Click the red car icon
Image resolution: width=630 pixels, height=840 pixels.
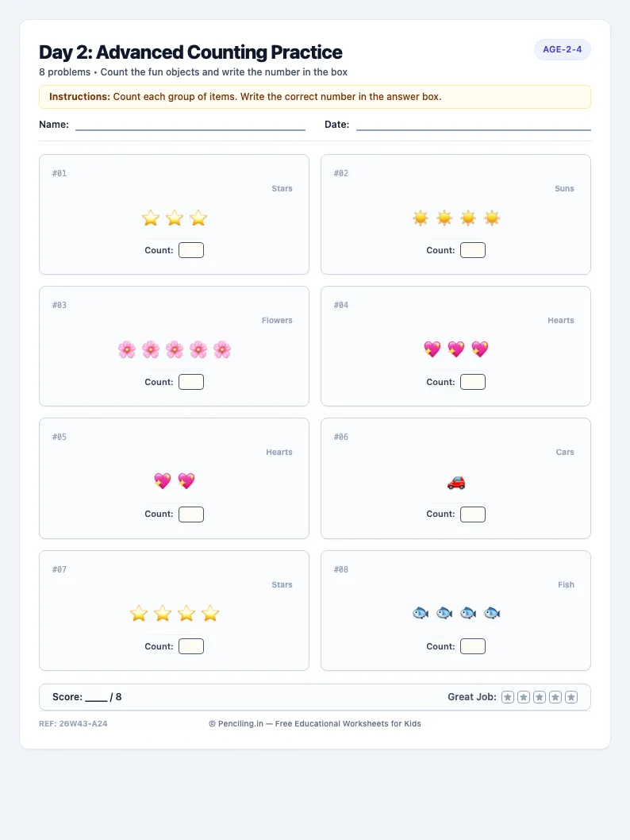click(x=456, y=483)
